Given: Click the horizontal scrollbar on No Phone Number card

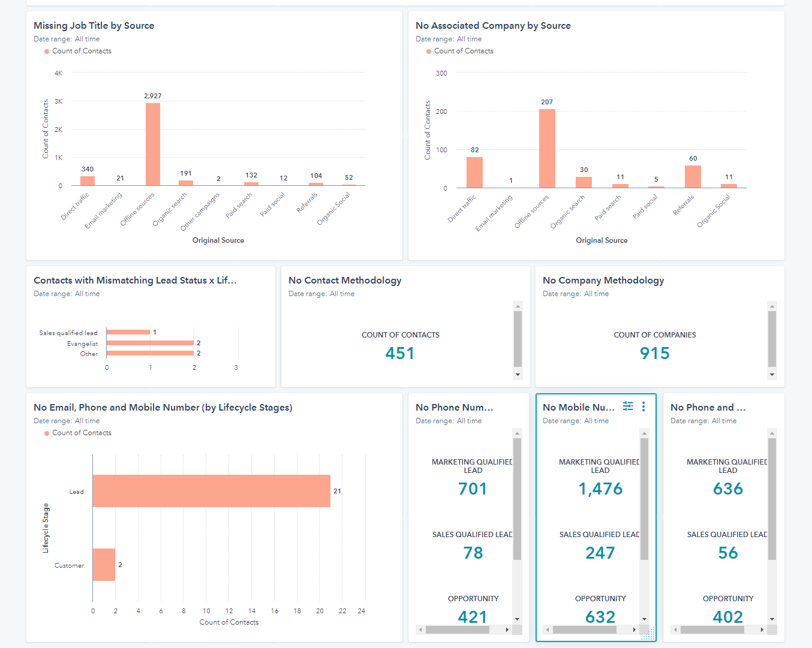Looking at the screenshot, I should click(465, 629).
